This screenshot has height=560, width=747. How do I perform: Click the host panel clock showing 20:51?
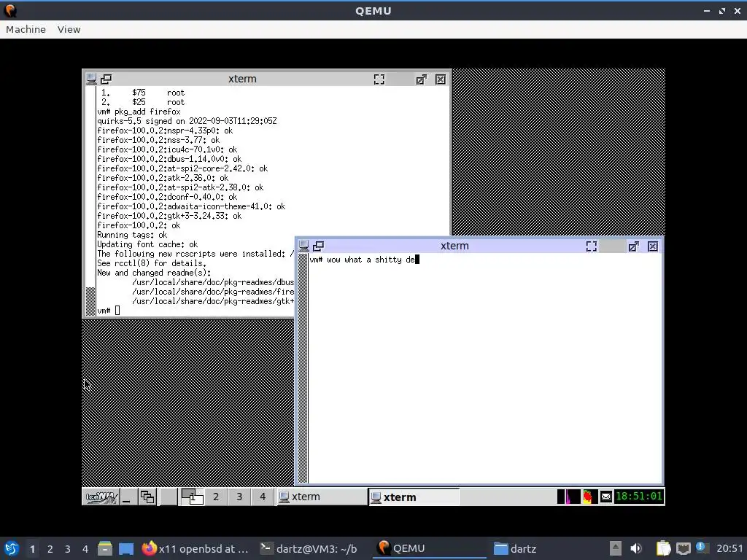pos(729,548)
